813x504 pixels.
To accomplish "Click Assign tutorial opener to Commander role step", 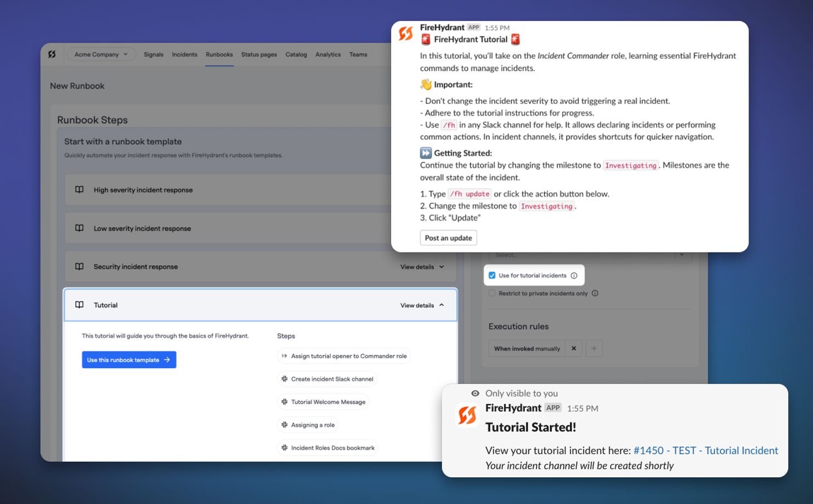I will click(x=344, y=356).
